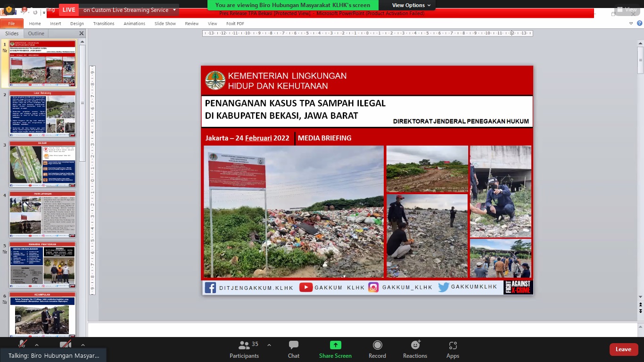
Task: Open PowerPoint Help question mark icon
Action: pyautogui.click(x=639, y=24)
